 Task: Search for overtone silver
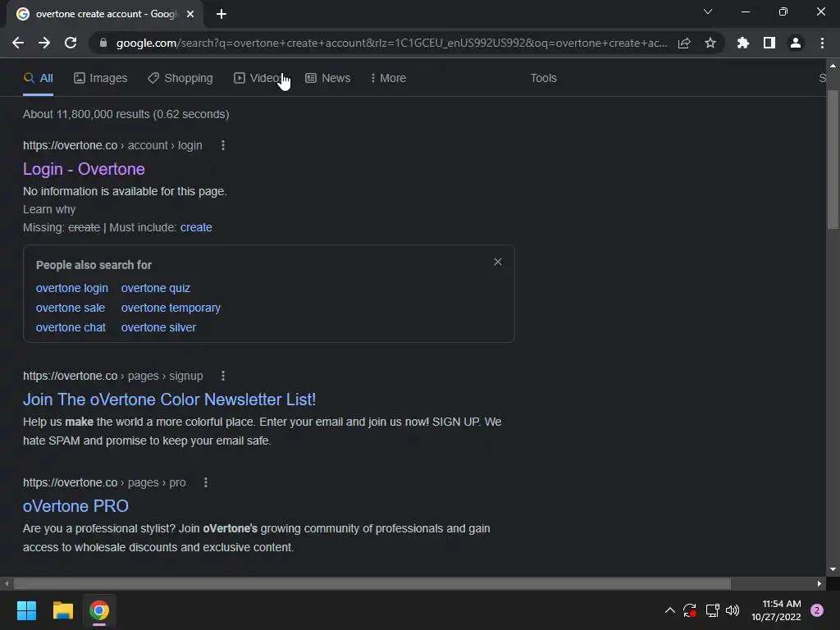click(158, 327)
